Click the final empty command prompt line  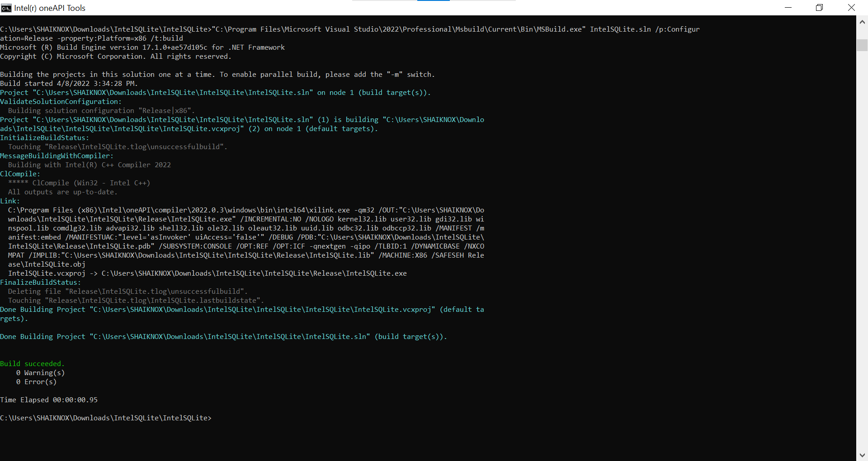106,418
